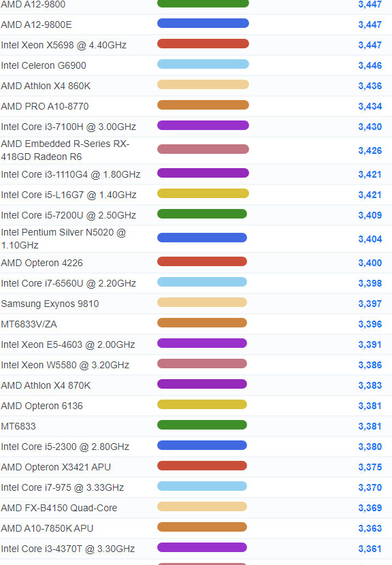Open AMD Embedded R-Series RX-418GD entry
The image size is (392, 565).
tap(65, 150)
